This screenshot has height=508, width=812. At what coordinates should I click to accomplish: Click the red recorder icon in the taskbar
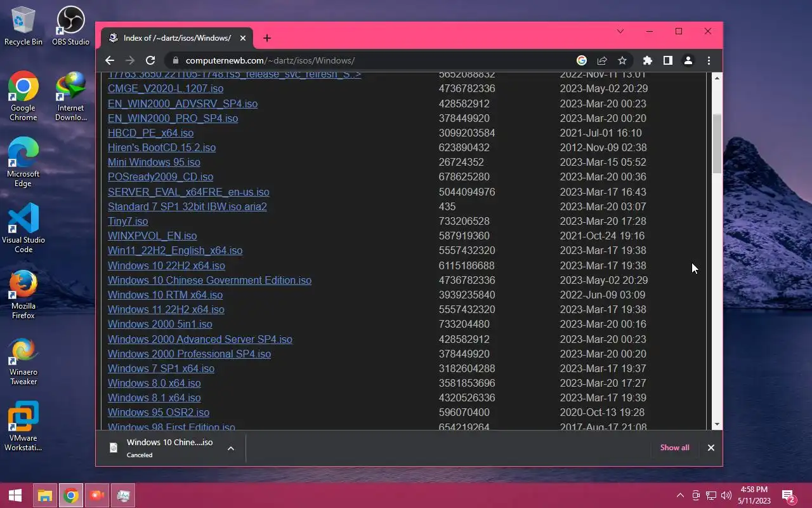point(97,495)
